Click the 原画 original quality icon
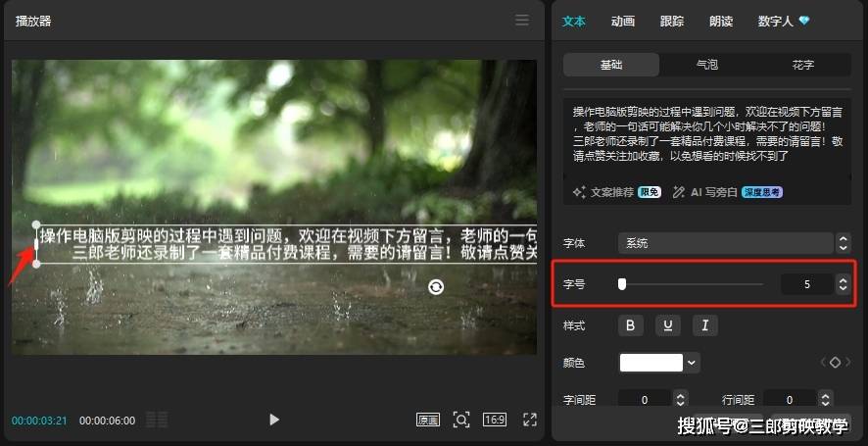This screenshot has height=446, width=868. [428, 420]
